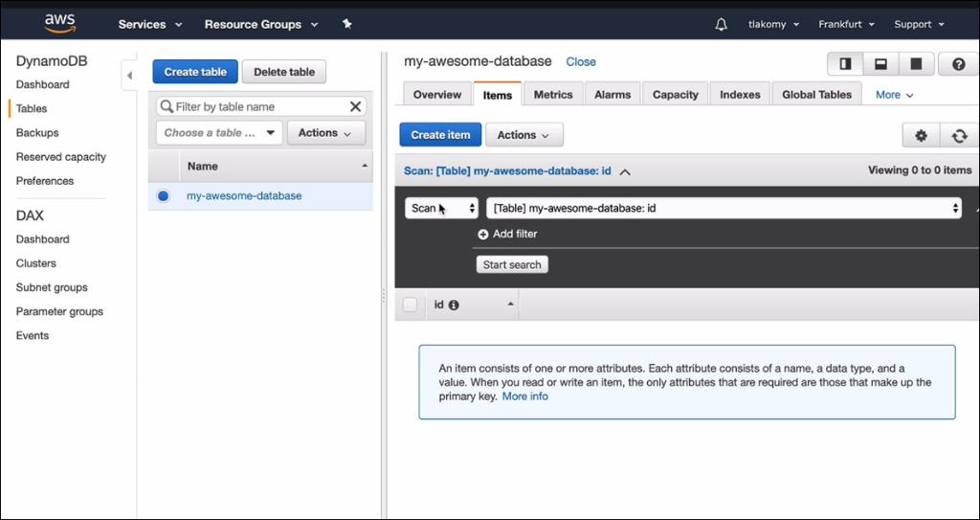Open Parameter groups in the sidebar
Viewport: 980px width, 520px height.
59,311
